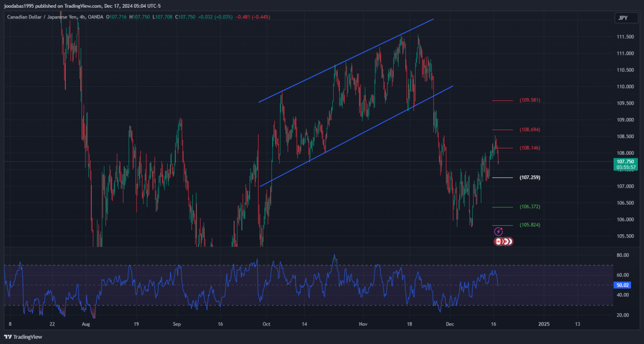Select the 108.694 red resistance level label
The width and height of the screenshot is (644, 344).
530,130
